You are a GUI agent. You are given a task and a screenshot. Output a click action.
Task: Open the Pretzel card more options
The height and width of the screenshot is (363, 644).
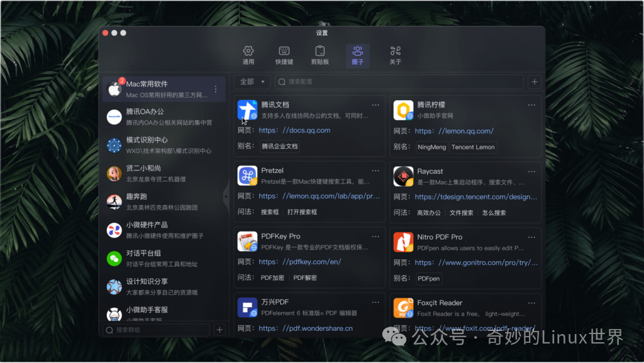pyautogui.click(x=375, y=171)
